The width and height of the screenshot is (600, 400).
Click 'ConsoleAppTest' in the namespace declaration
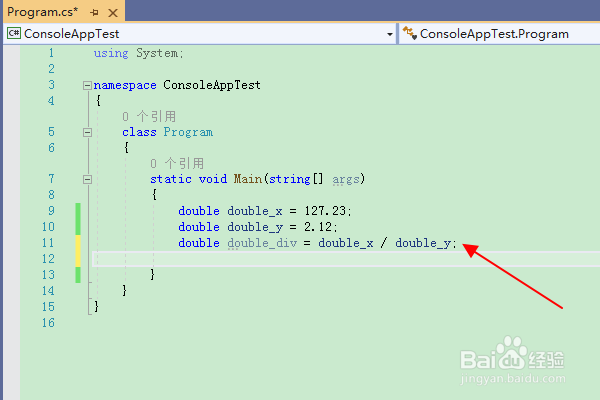[212, 85]
